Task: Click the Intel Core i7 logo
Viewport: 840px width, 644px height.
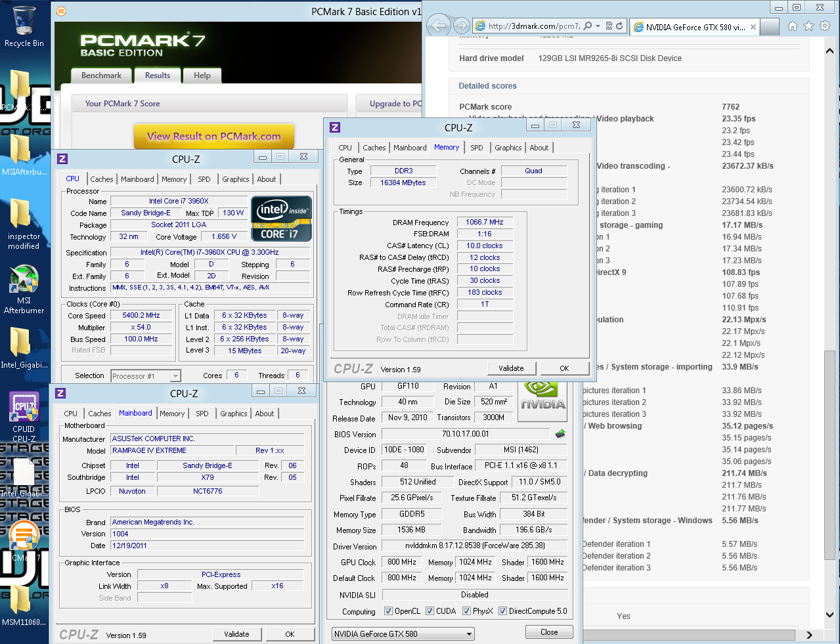Action: coord(281,218)
